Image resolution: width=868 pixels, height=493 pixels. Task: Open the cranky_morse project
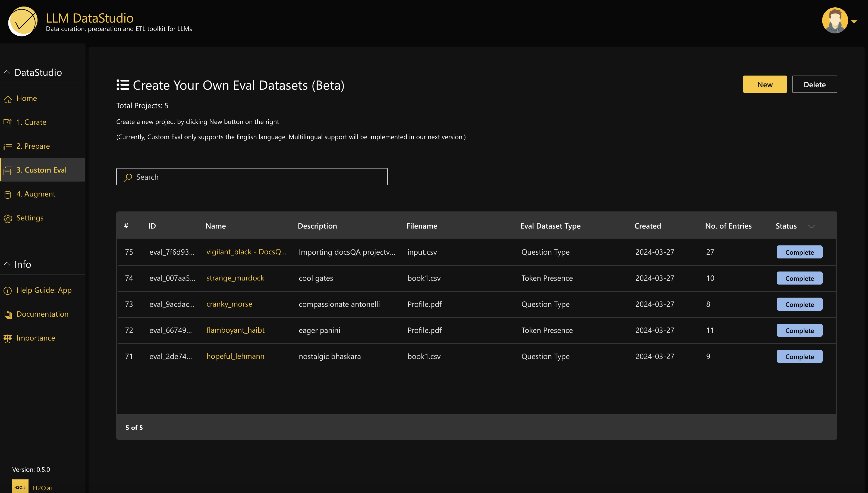coord(229,304)
